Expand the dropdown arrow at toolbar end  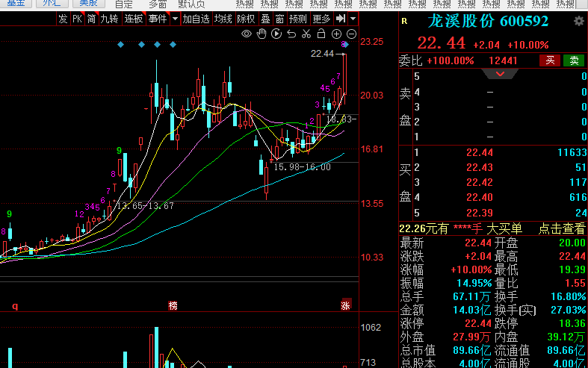[353, 19]
